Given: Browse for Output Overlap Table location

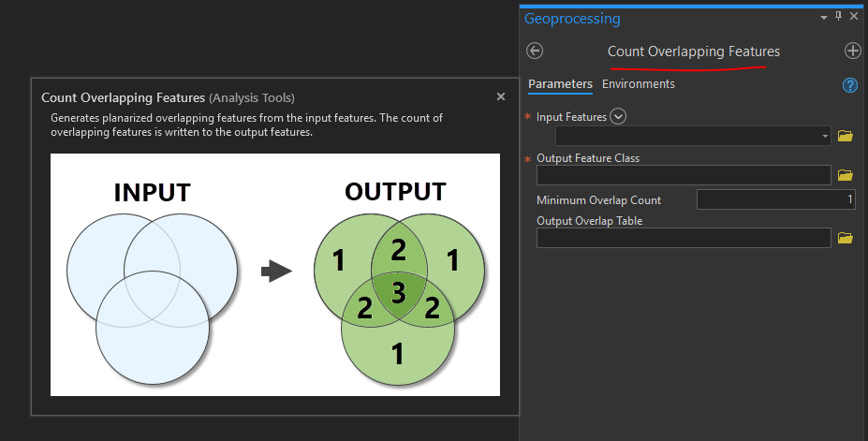Looking at the screenshot, I should pyautogui.click(x=846, y=238).
